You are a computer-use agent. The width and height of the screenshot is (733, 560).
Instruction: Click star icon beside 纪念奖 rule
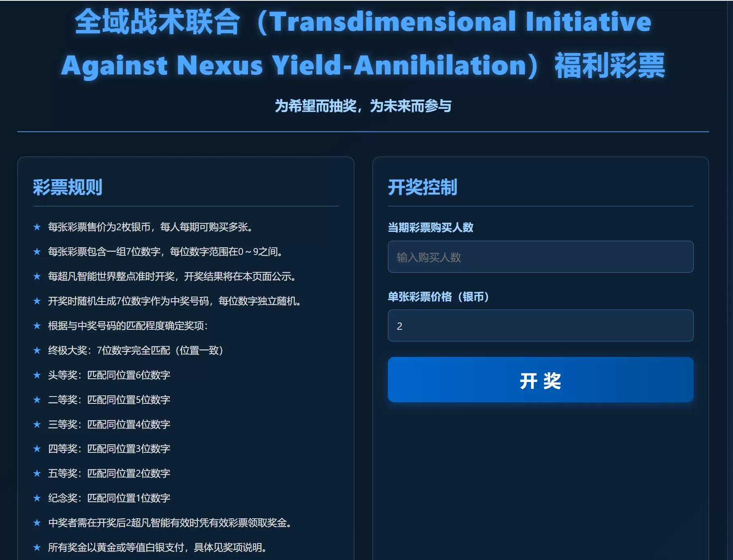click(37, 498)
